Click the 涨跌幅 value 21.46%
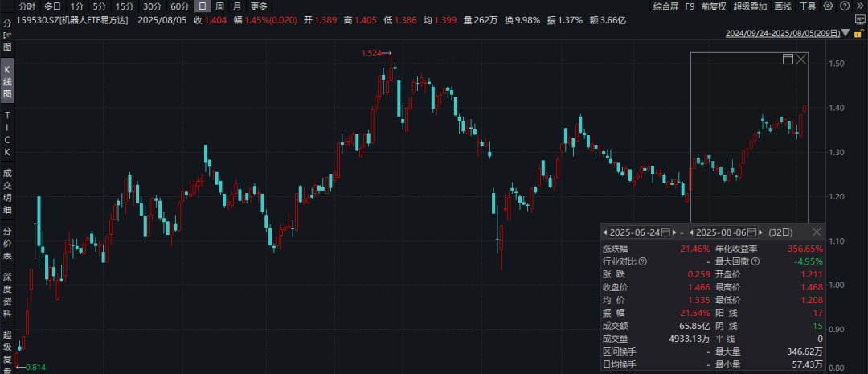Screen dimensions: 868x374 pyautogui.click(x=695, y=249)
